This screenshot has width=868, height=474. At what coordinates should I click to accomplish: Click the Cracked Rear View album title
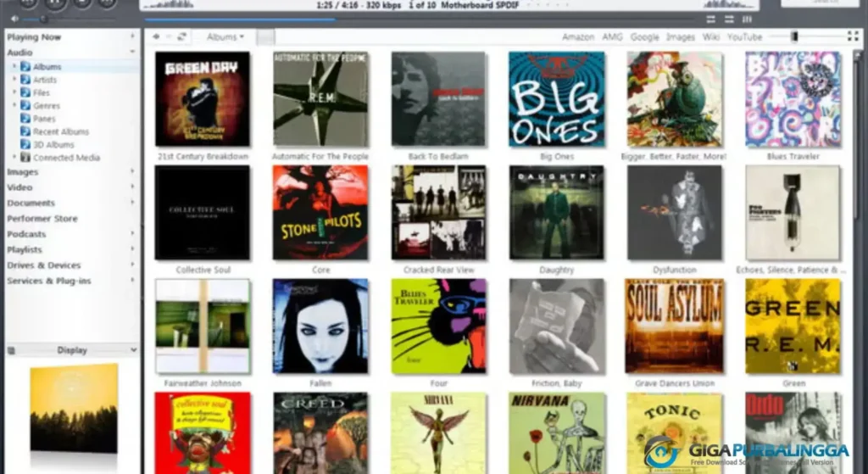[x=438, y=270]
